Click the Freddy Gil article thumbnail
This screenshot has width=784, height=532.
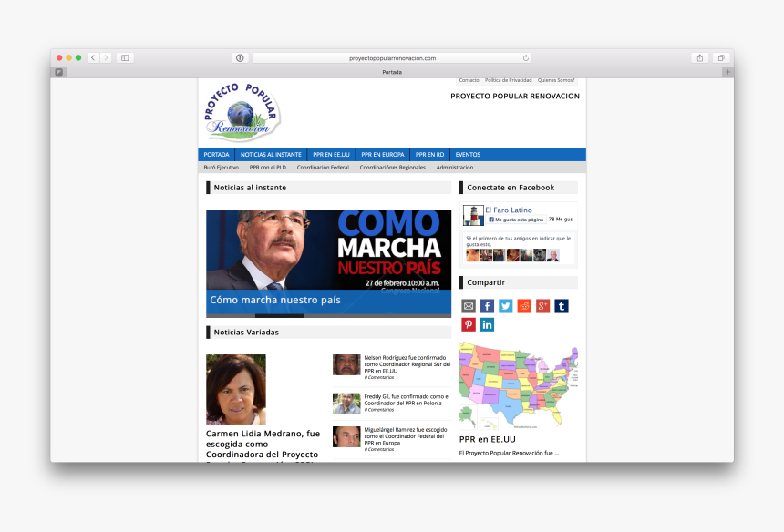(346, 404)
